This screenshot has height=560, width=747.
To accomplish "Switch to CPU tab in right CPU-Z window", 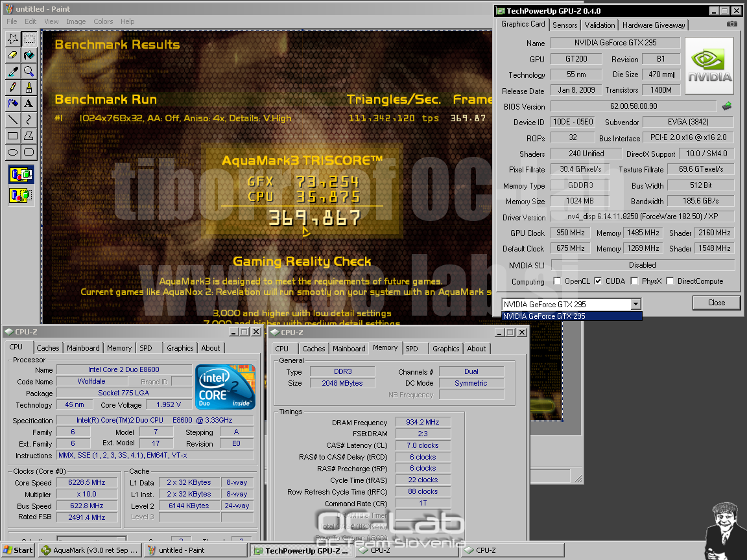I will pos(282,349).
